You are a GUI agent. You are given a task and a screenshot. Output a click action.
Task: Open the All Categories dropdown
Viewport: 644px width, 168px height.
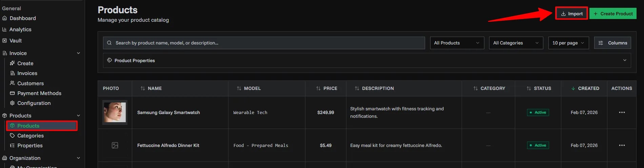pos(516,43)
